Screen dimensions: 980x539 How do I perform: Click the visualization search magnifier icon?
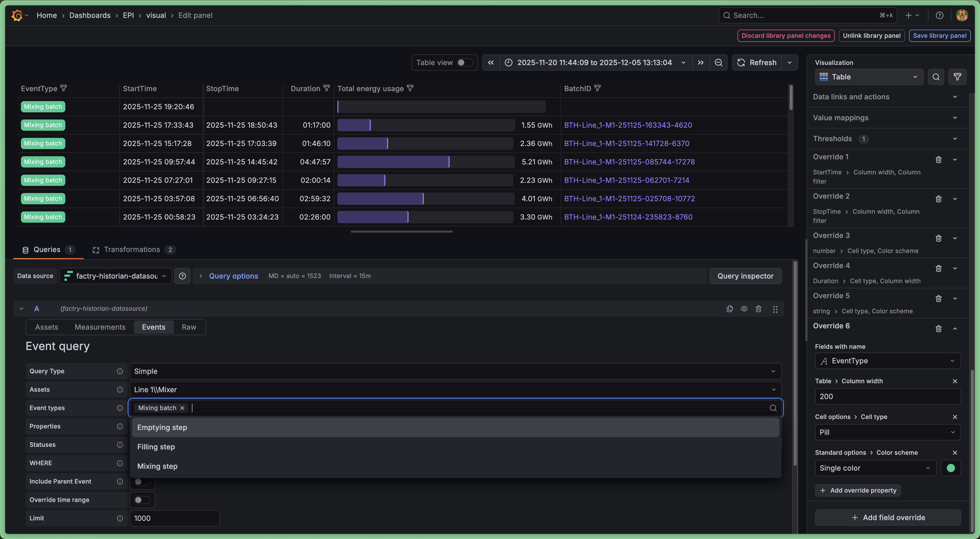pyautogui.click(x=936, y=77)
